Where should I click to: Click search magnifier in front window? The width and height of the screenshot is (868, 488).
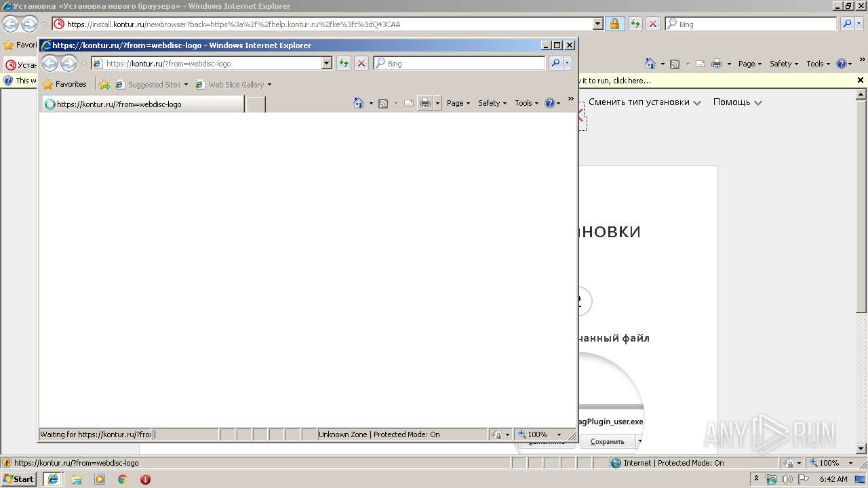point(555,63)
